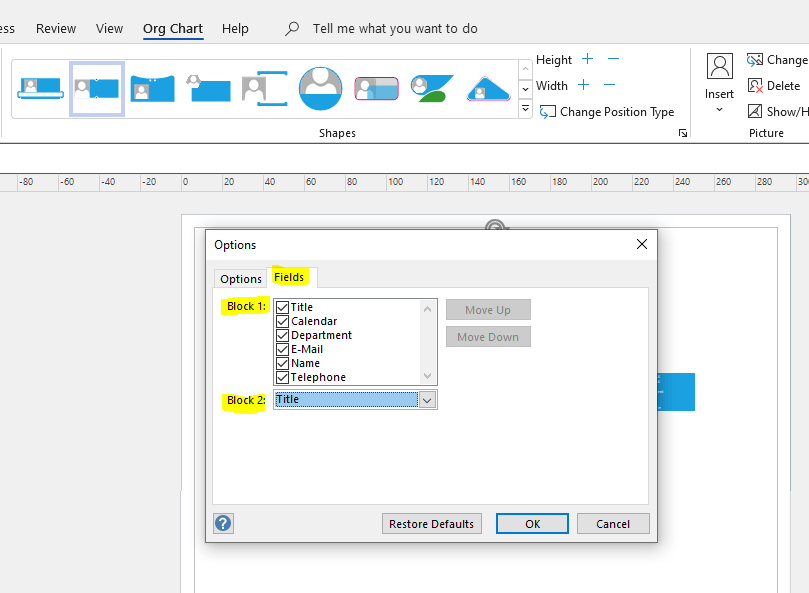Screen dimensions: 809x593
Task: Switch to the Options tab in the dialog
Action: tap(240, 278)
